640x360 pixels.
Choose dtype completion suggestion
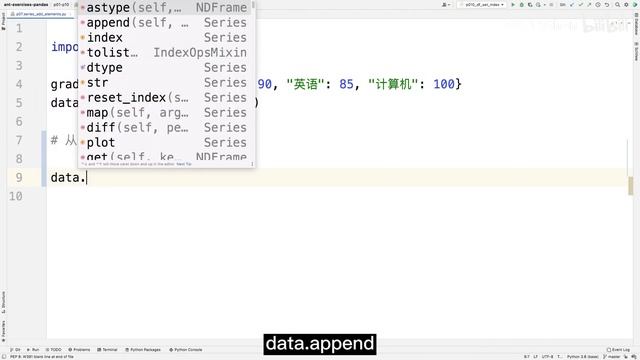pyautogui.click(x=164, y=67)
